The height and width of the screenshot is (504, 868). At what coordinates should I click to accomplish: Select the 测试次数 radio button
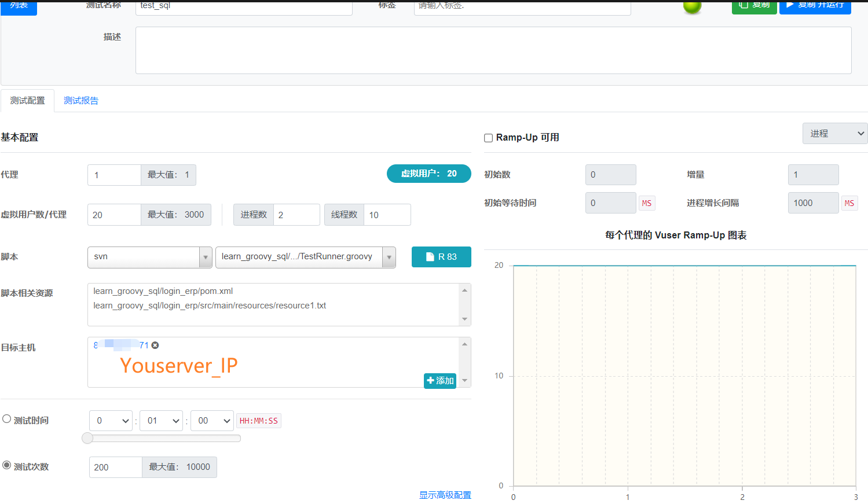tap(7, 465)
